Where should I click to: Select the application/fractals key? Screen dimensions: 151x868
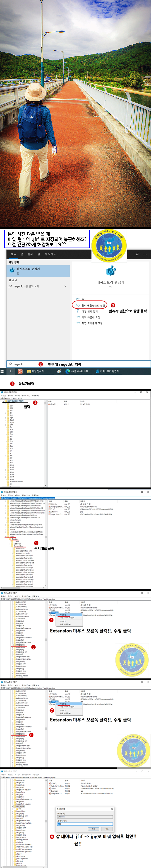23,553
